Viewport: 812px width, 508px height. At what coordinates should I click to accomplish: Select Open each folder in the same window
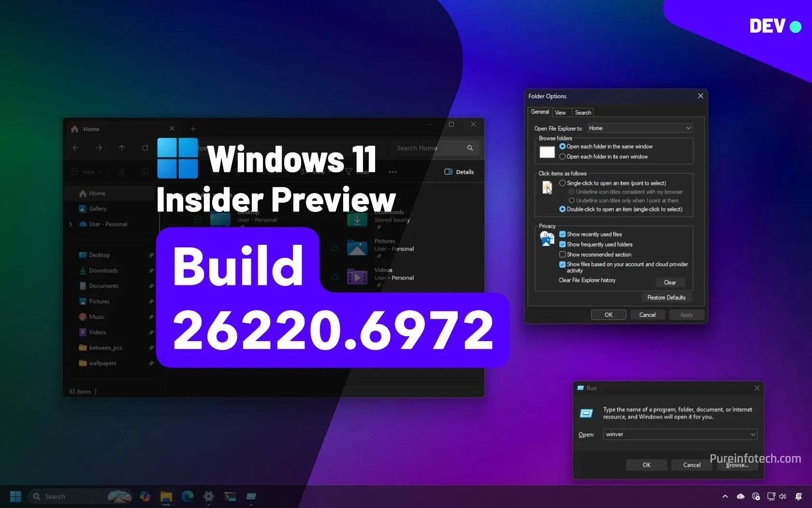click(x=606, y=147)
